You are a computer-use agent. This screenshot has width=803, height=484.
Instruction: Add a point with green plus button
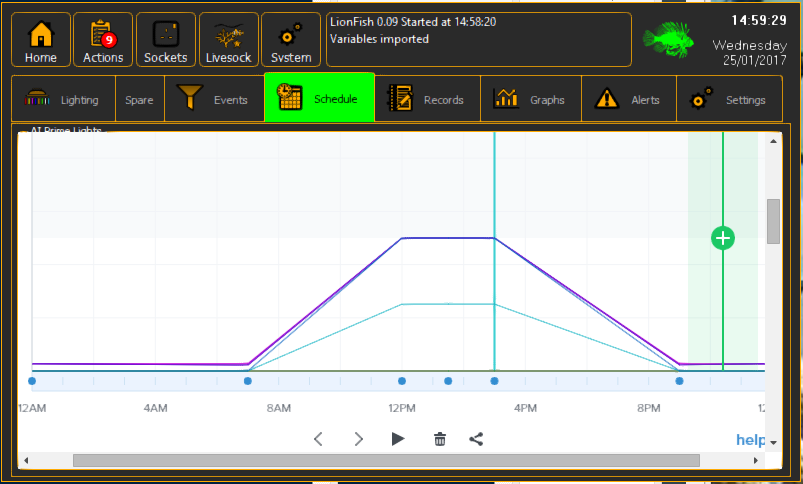[723, 238]
